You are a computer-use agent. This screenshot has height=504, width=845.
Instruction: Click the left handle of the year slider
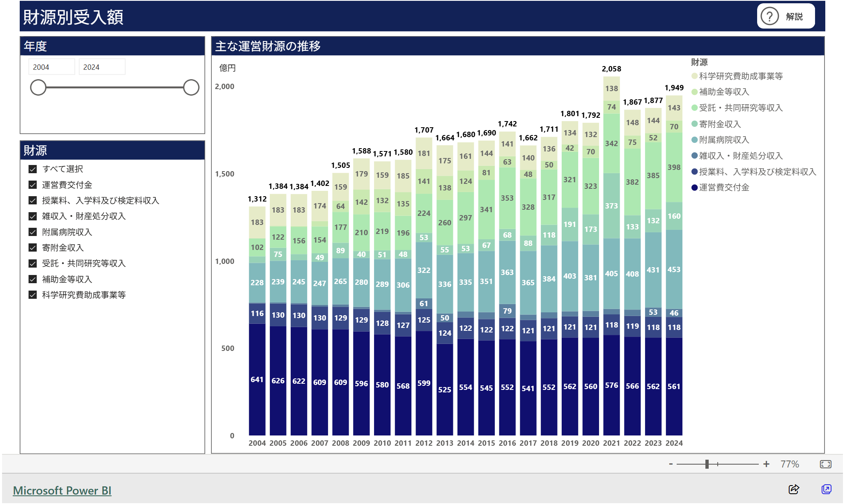38,87
